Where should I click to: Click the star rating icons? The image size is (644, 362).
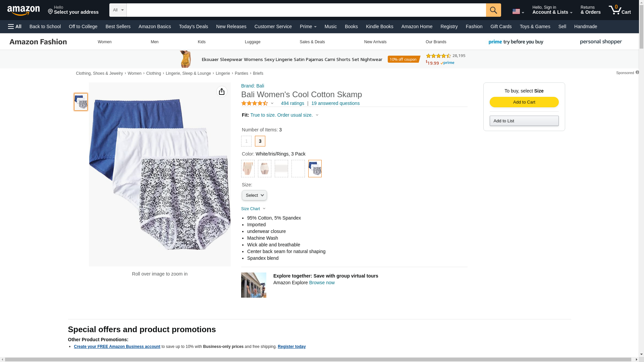pyautogui.click(x=255, y=103)
